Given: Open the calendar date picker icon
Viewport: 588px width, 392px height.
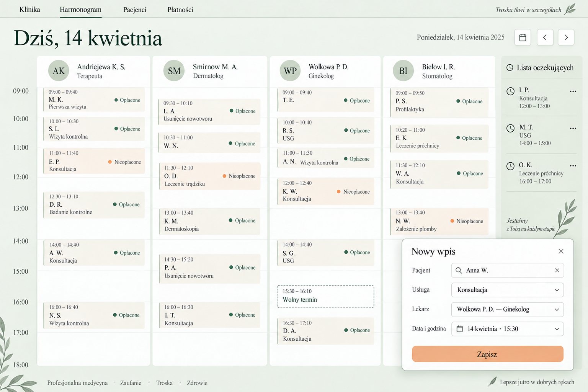Looking at the screenshot, I should pos(523,38).
